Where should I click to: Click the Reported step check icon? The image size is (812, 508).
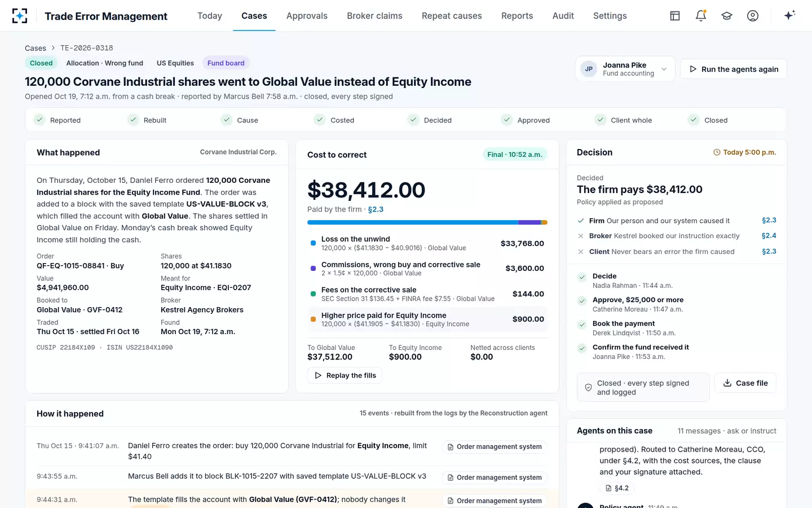tap(39, 120)
